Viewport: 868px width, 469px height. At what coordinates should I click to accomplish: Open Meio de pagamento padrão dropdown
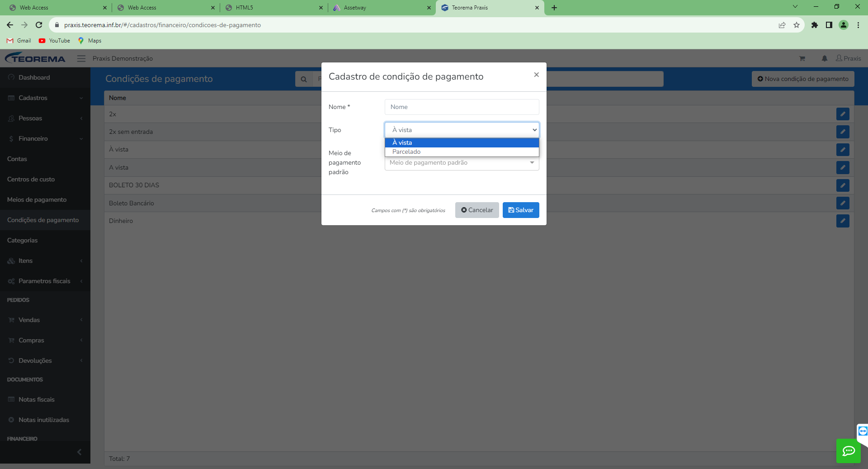point(462,163)
